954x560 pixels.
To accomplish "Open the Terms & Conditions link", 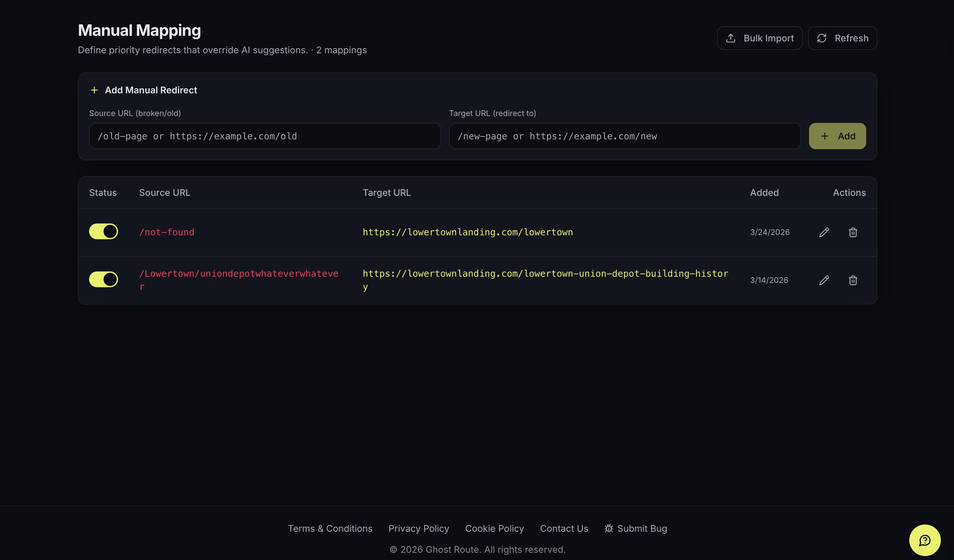I will (x=330, y=528).
